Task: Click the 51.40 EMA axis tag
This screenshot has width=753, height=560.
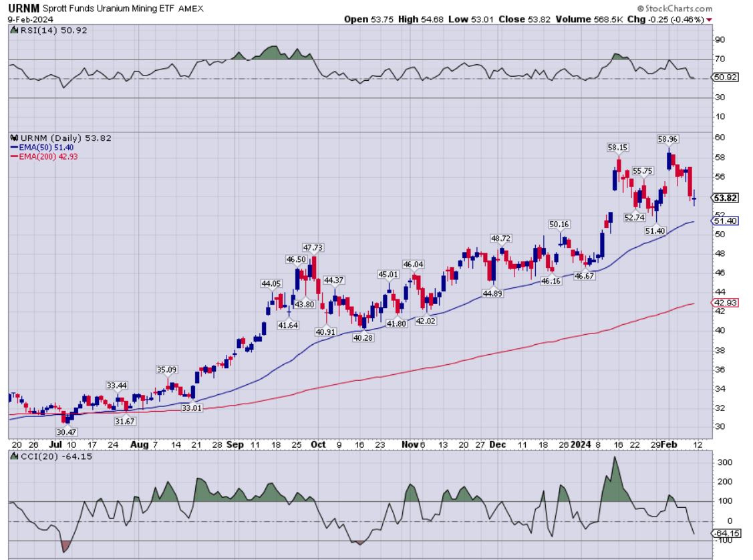Action: point(725,221)
